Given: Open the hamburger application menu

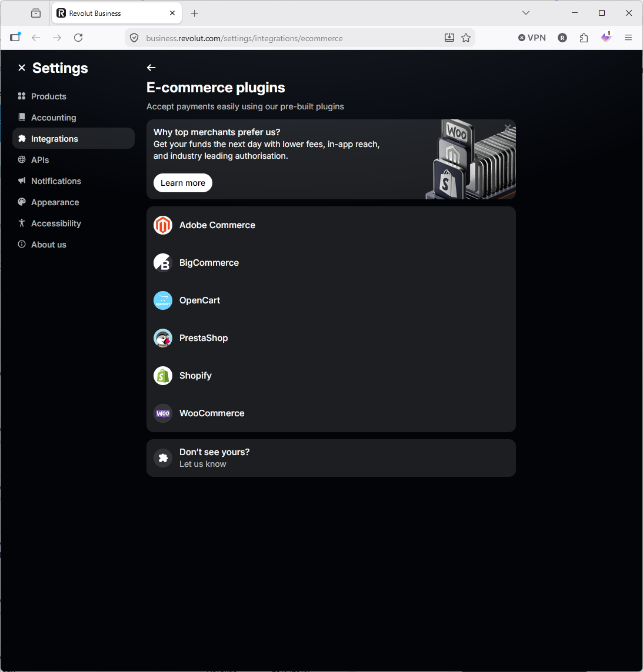Looking at the screenshot, I should point(628,38).
